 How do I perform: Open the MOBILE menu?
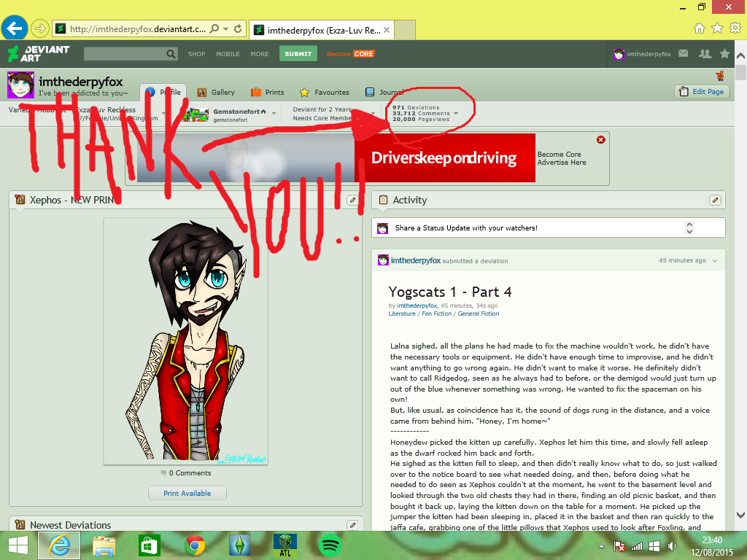coord(228,54)
